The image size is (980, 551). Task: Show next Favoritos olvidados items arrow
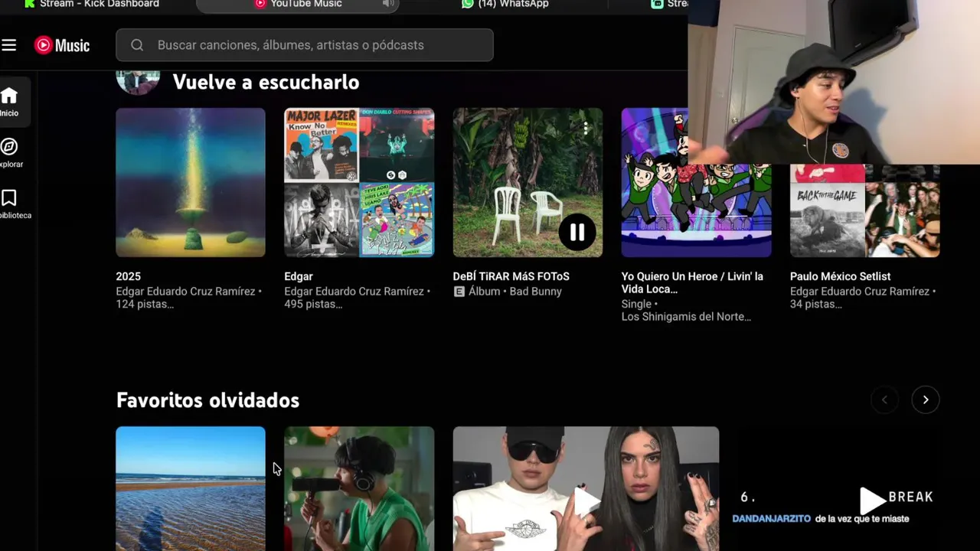[x=925, y=399]
